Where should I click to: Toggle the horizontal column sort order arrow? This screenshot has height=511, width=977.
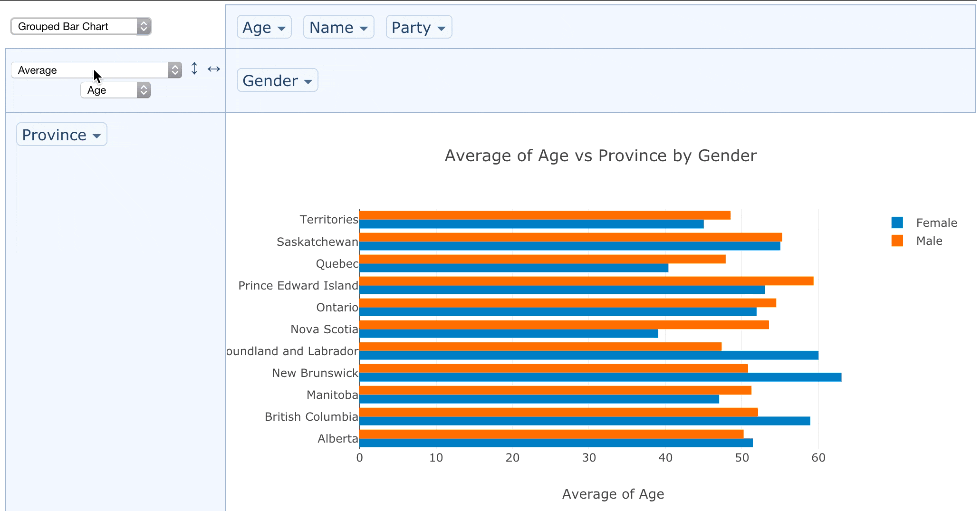point(213,69)
